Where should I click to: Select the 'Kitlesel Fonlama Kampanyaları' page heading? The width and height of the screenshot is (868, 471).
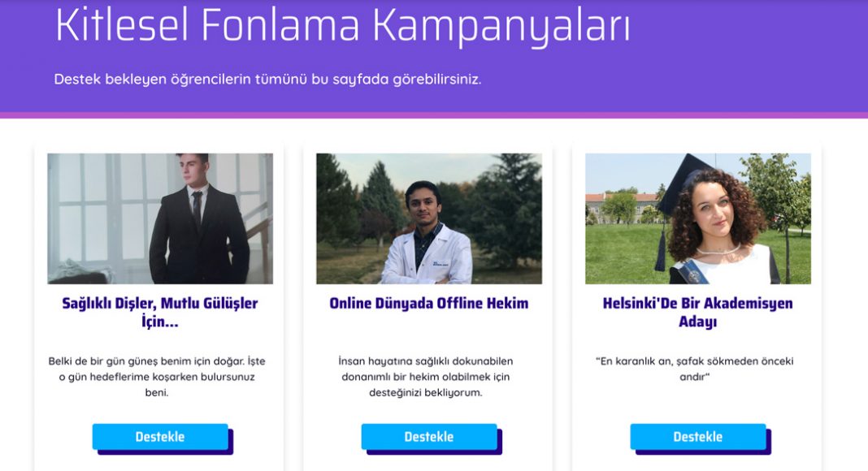343,25
